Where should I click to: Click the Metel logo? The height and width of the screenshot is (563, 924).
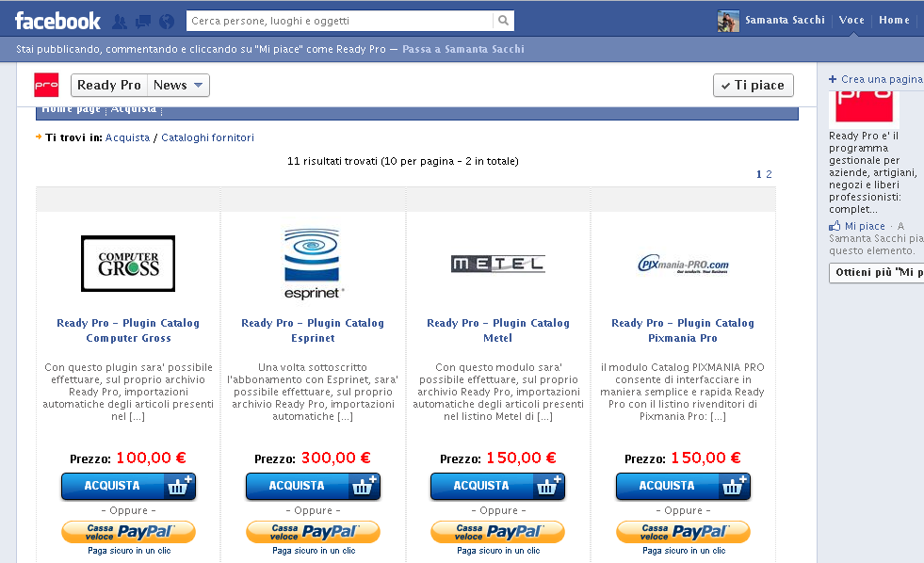pyautogui.click(x=498, y=264)
